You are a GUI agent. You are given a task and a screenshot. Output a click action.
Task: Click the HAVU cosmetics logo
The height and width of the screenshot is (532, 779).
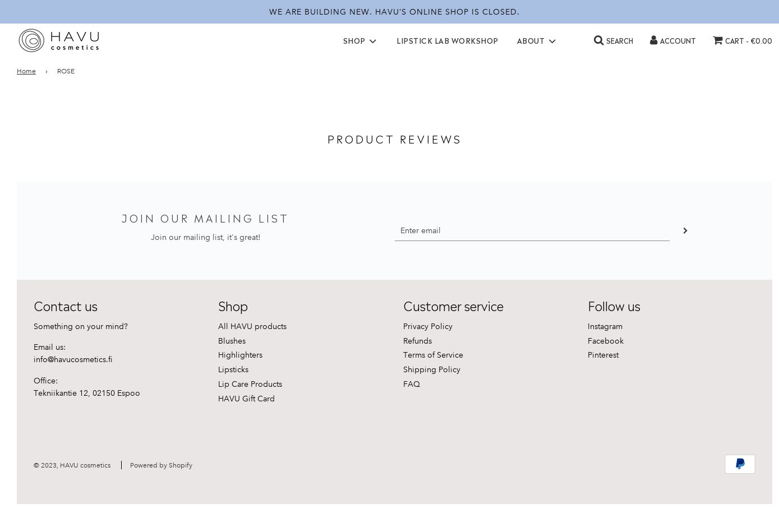59,40
